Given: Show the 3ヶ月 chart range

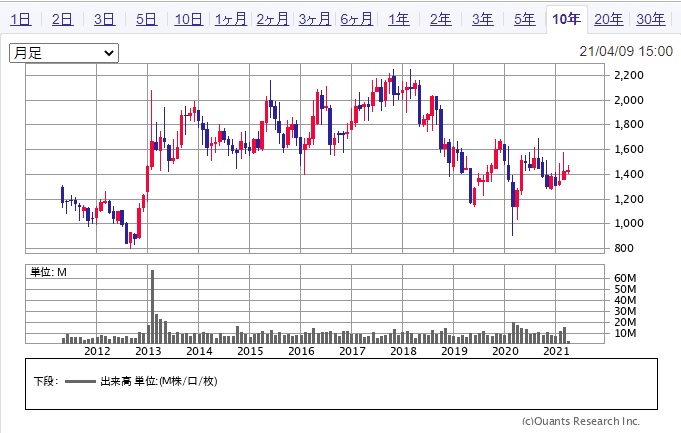Looking at the screenshot, I should tap(314, 19).
